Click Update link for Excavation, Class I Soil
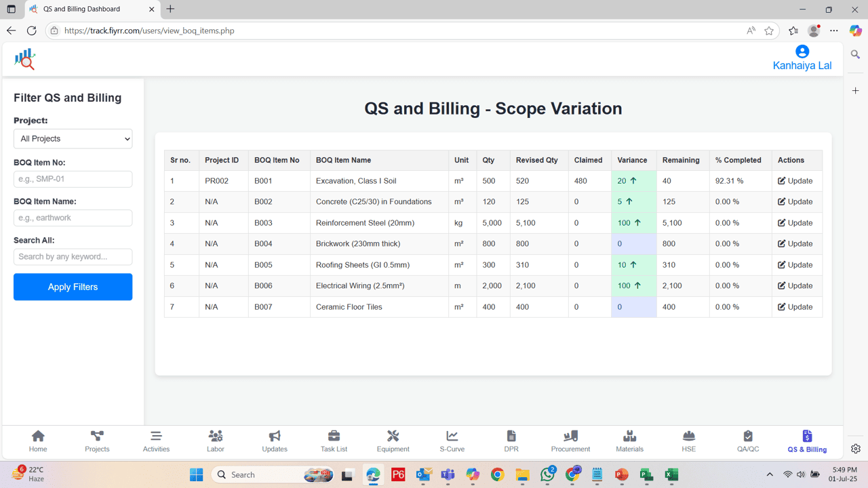The height and width of the screenshot is (488, 868). coord(800,180)
